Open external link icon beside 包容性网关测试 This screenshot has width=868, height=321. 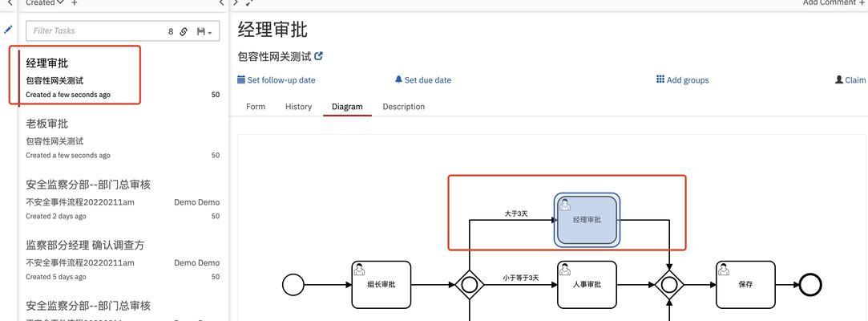tap(318, 56)
